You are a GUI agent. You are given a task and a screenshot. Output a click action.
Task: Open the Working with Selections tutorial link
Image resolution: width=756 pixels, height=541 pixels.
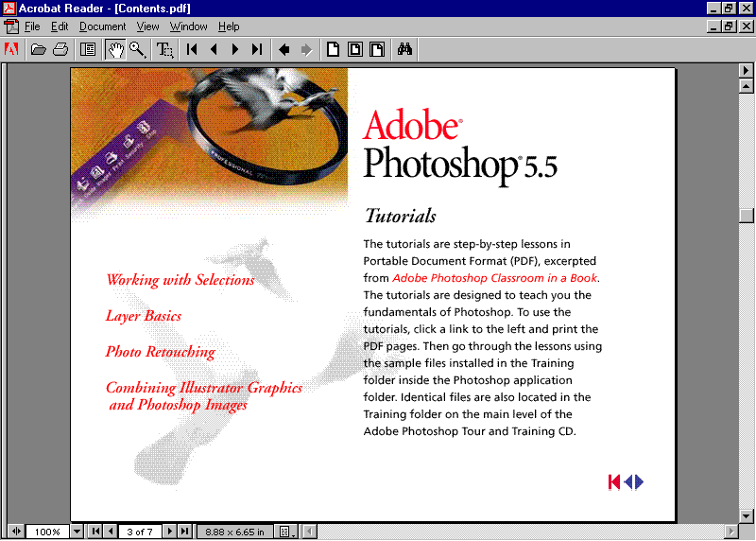point(180,280)
